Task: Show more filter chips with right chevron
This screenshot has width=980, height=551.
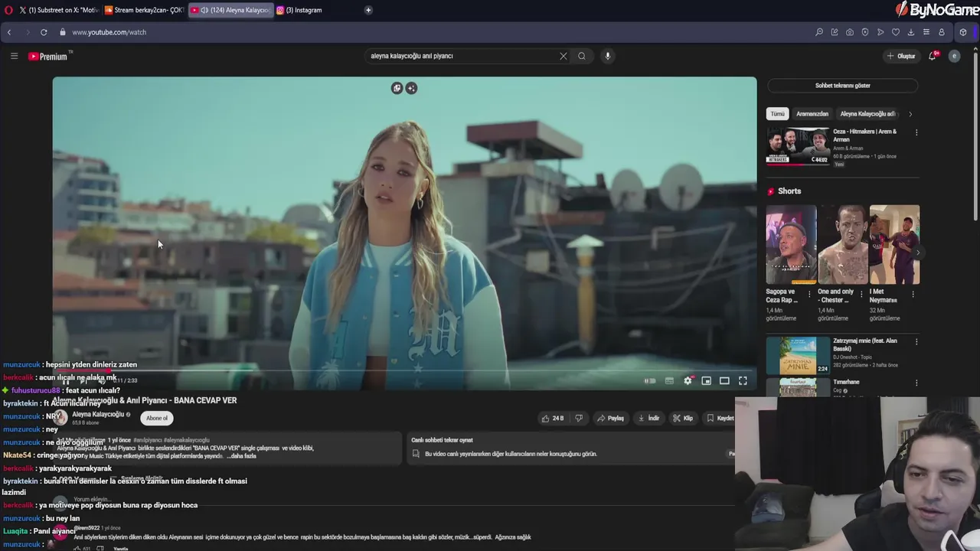Action: pos(910,114)
